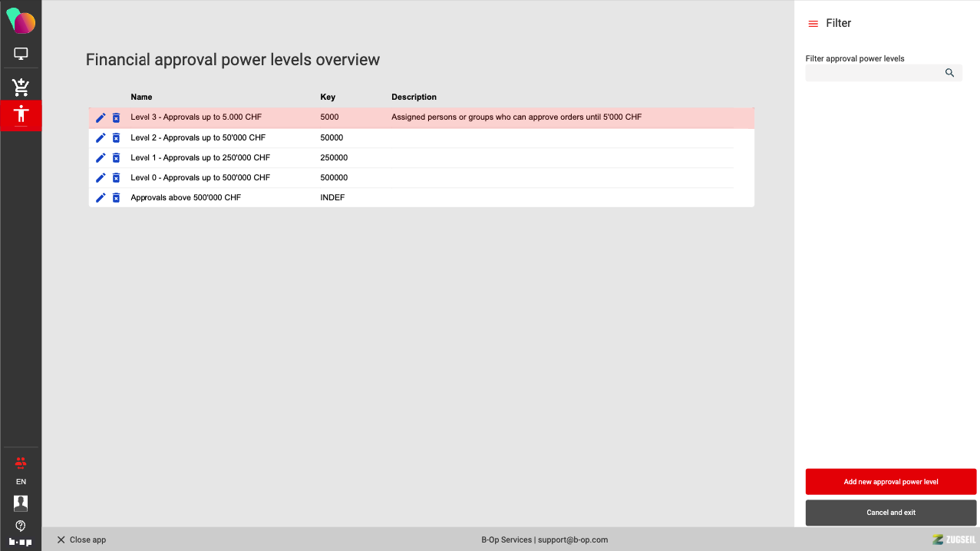Edit the Level 3 approval row
Image resolution: width=980 pixels, height=551 pixels.
(101, 117)
